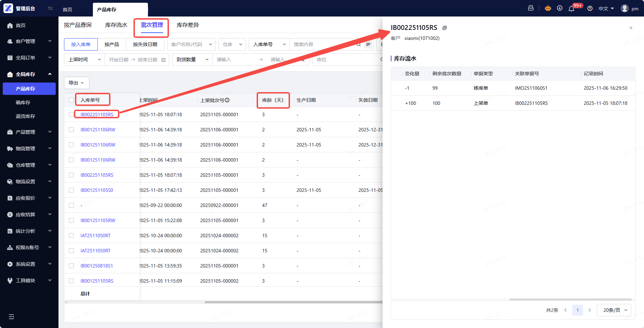The height and width of the screenshot is (328, 644).
Task: Open the 上架时间 date type dropdown
Action: tap(85, 59)
